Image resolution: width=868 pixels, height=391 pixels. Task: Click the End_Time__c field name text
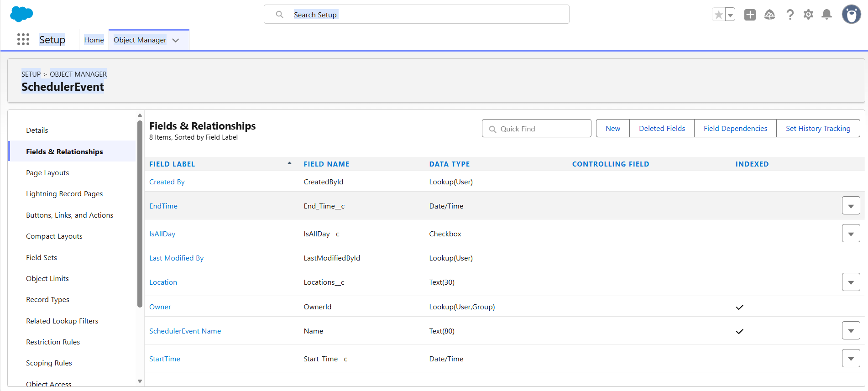[x=324, y=206]
